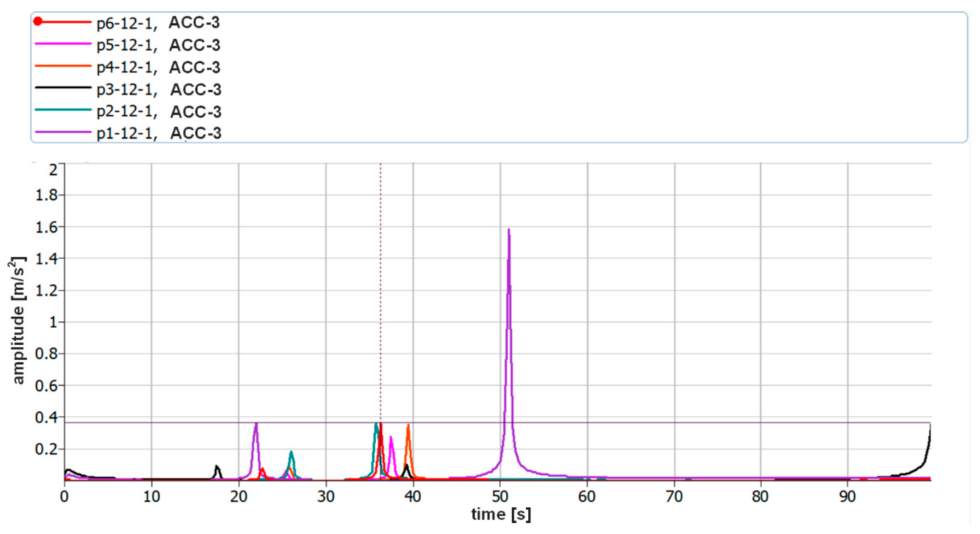Click the black peak near 17 seconds
The height and width of the screenshot is (534, 980).
pos(216,467)
